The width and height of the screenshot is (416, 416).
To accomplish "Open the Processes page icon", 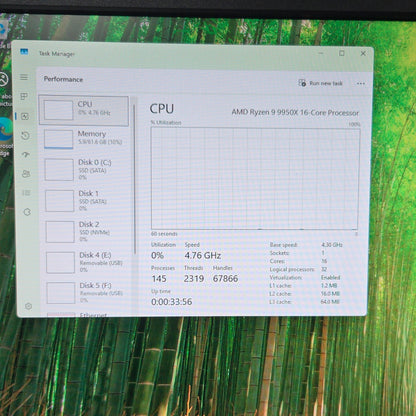I will click(x=24, y=97).
